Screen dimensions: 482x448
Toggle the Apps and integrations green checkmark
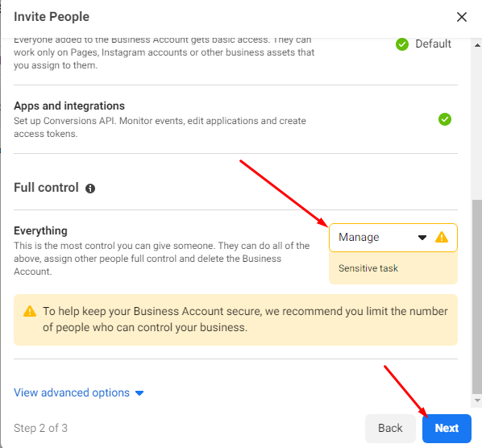click(444, 119)
